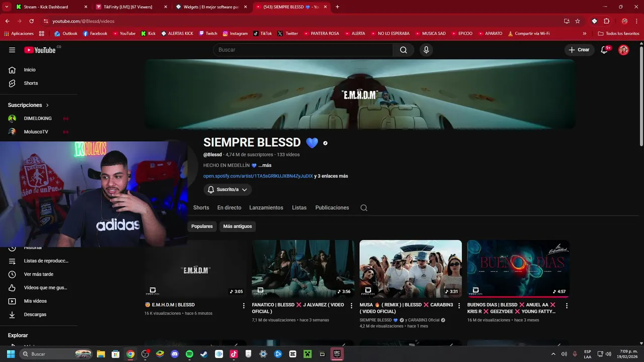Click the Crear button
Image resolution: width=644 pixels, height=362 pixels.
[x=579, y=50]
